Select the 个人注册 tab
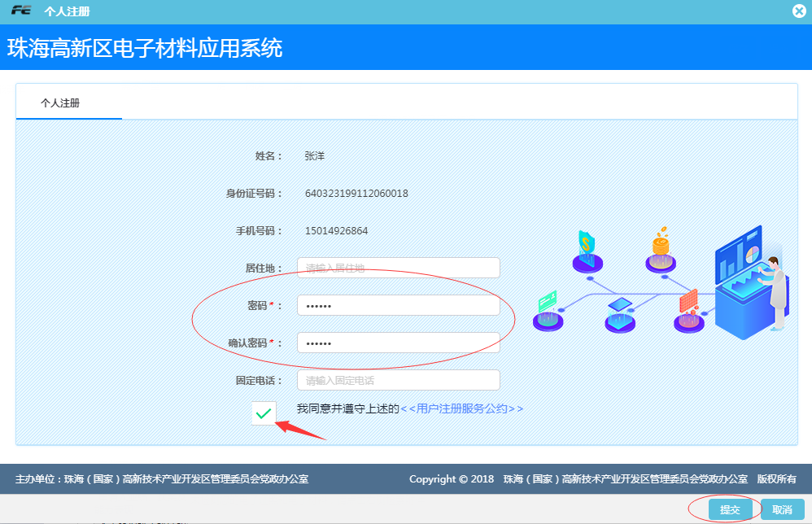This screenshot has height=524, width=812. (60, 103)
